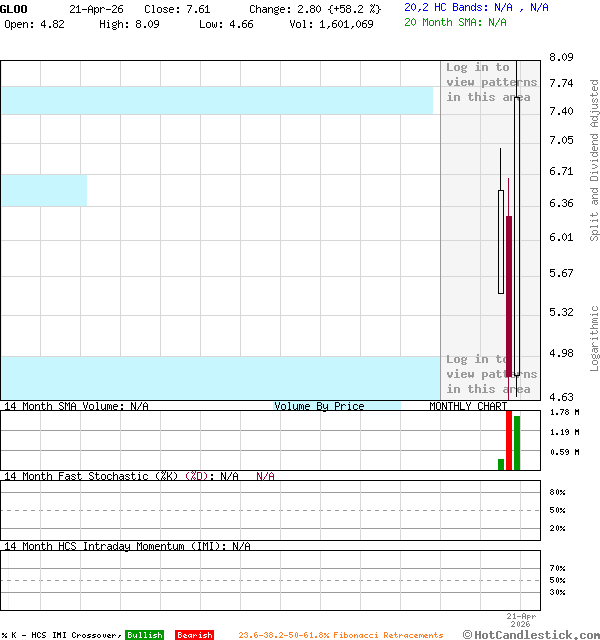The image size is (600, 640).
Task: Click the upper 'Log in to view patterns' text
Action: point(491,82)
